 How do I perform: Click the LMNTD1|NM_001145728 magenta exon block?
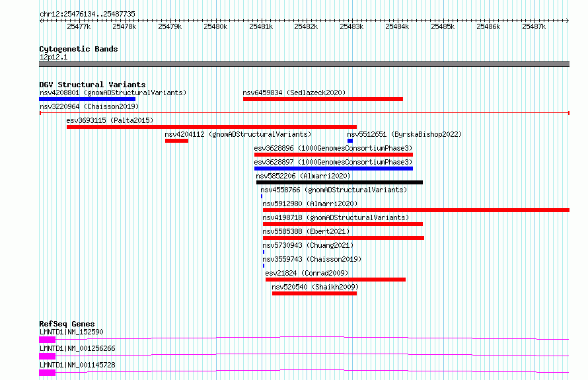48,373
